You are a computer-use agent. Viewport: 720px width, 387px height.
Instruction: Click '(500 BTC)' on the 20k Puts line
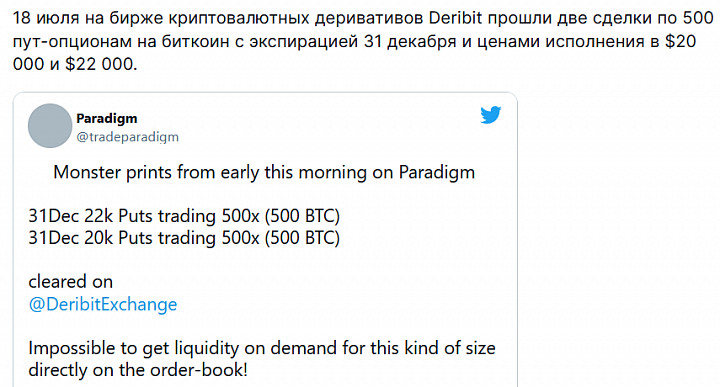point(302,238)
